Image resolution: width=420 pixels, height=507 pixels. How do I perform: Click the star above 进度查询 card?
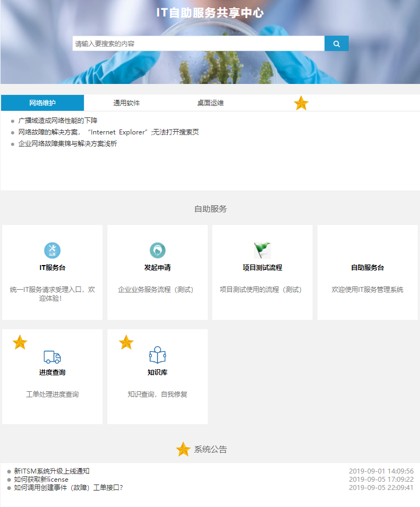(20, 342)
